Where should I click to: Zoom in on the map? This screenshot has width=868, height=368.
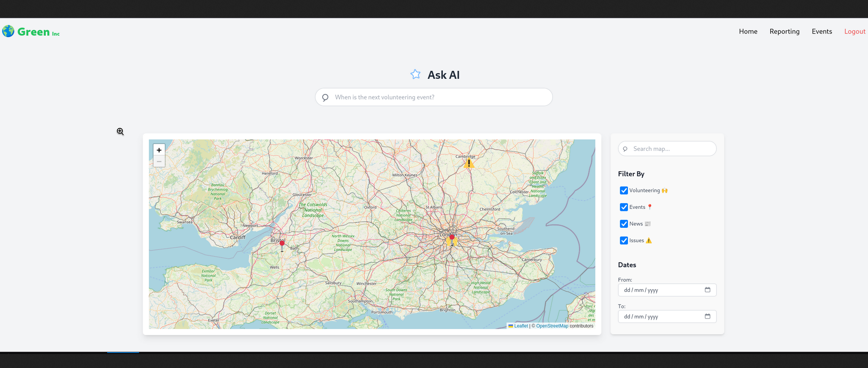[159, 150]
